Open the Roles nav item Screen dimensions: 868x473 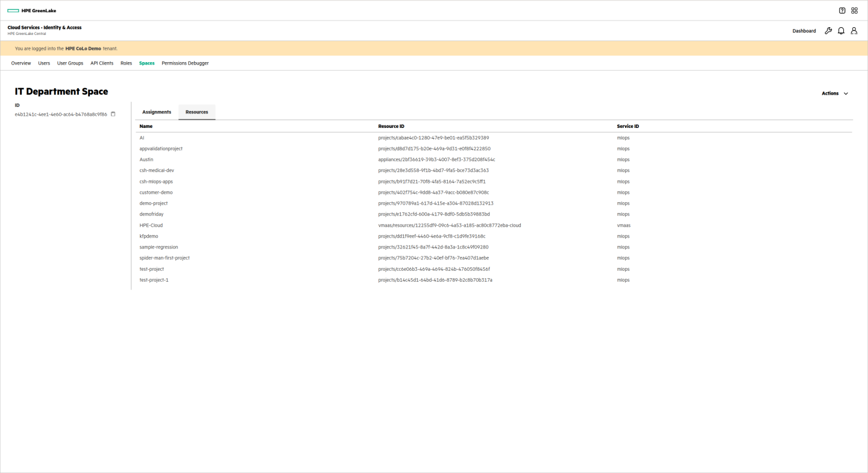126,63
